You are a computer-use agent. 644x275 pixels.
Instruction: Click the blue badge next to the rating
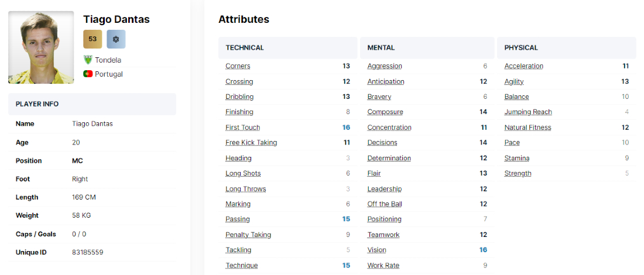coord(116,39)
